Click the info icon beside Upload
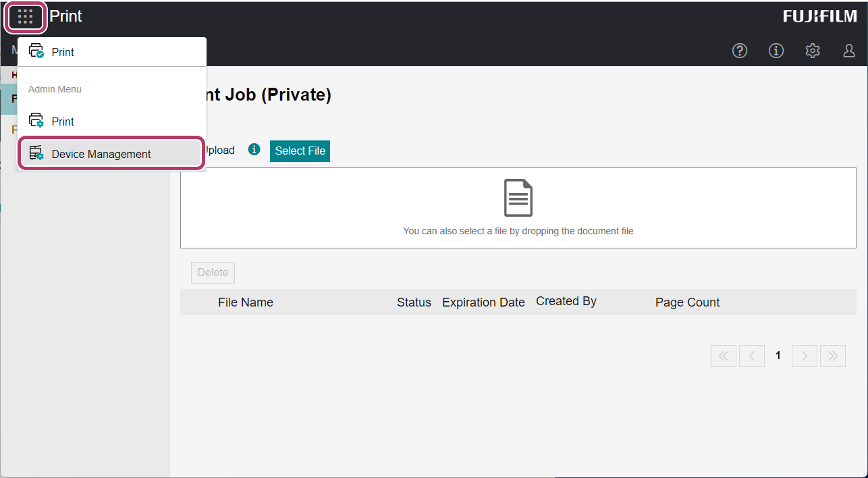Viewport: 868px width, 478px height. (254, 150)
